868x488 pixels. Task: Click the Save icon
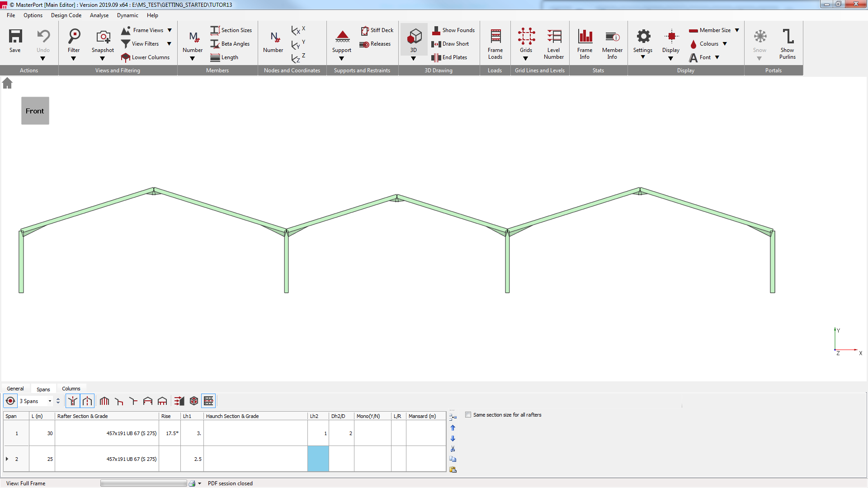(15, 37)
